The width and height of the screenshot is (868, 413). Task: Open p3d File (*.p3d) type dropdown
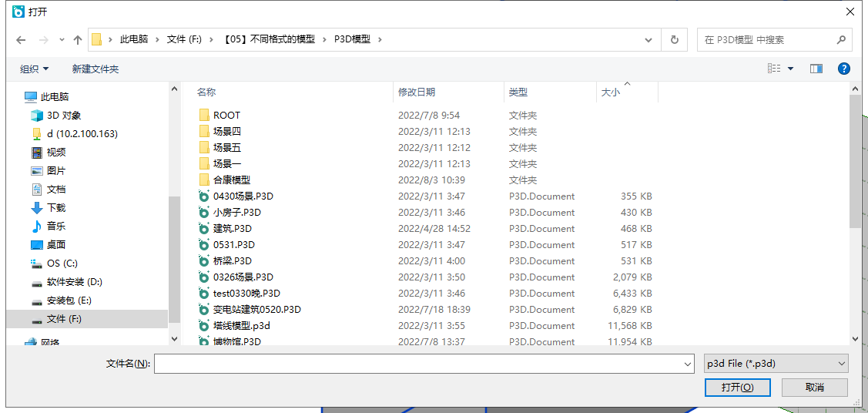776,364
